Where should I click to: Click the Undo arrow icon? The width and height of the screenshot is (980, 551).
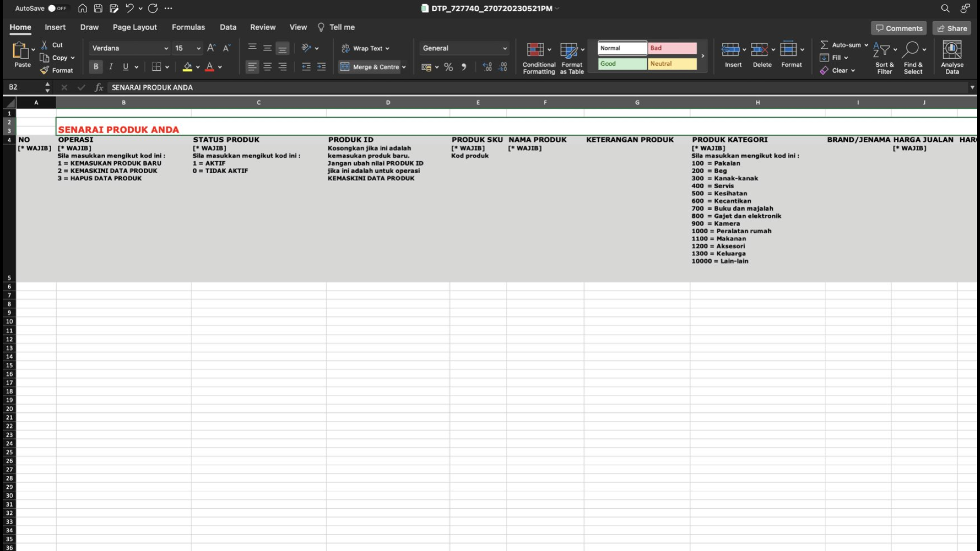coord(130,8)
